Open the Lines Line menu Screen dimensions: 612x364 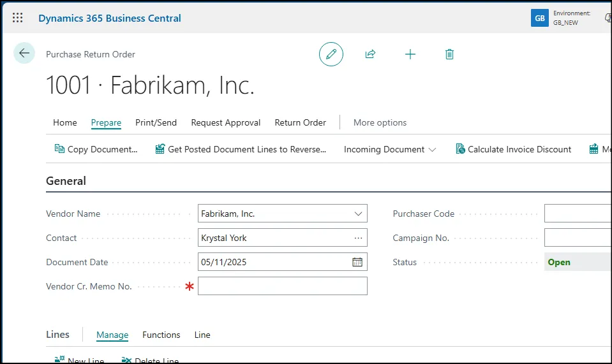tap(202, 335)
